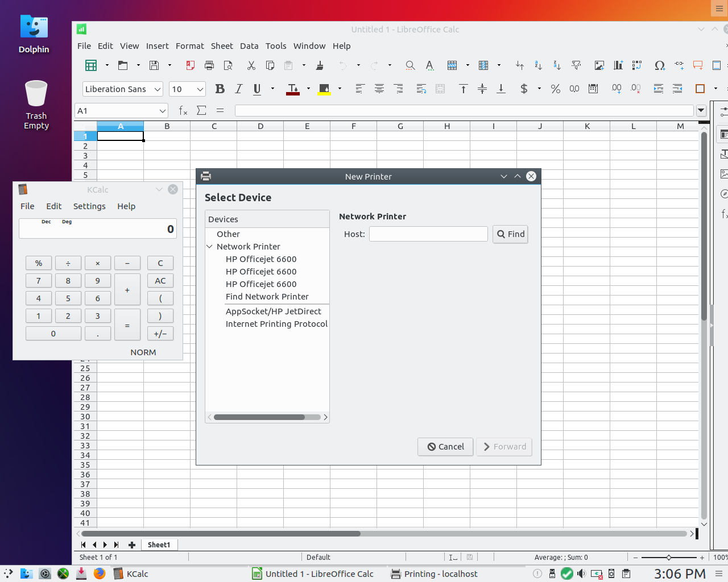Screen dimensions: 728x582
Task: Collapse the Network Printer tree node
Action: (209, 247)
